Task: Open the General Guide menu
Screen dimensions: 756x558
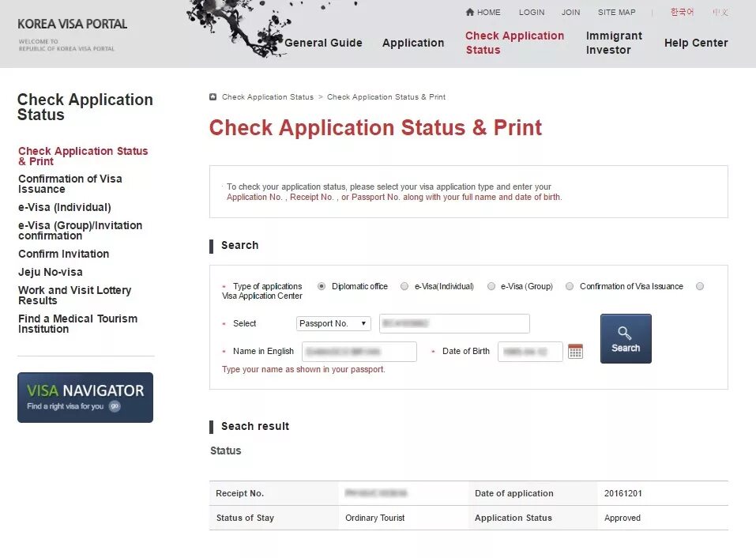Action: point(323,43)
